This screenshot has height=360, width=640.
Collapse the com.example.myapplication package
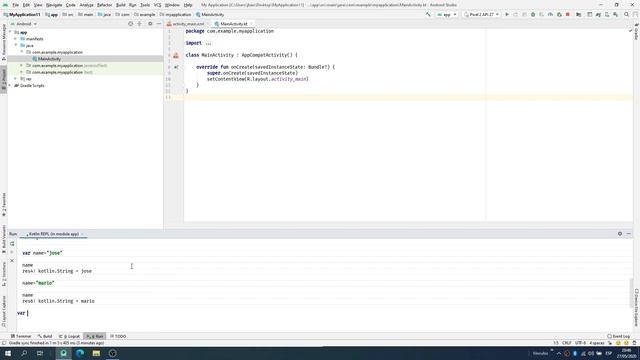(22, 52)
